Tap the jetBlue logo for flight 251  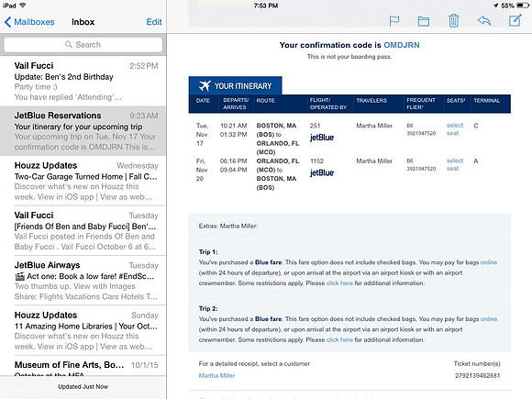[322, 138]
